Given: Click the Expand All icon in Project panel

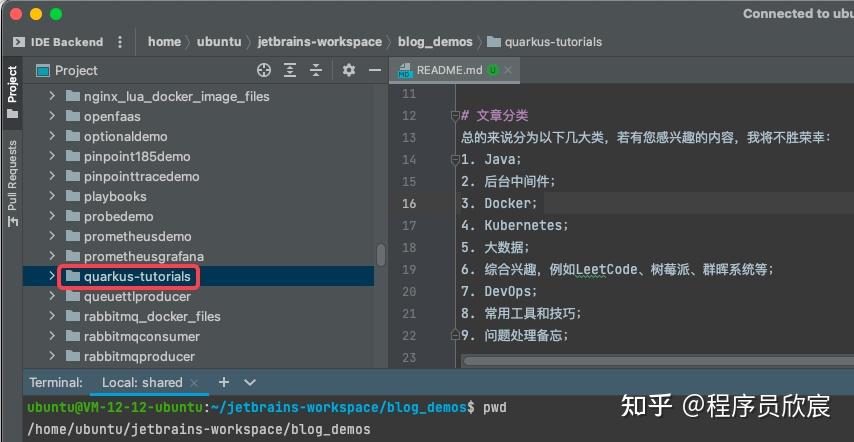Looking at the screenshot, I should point(290,70).
